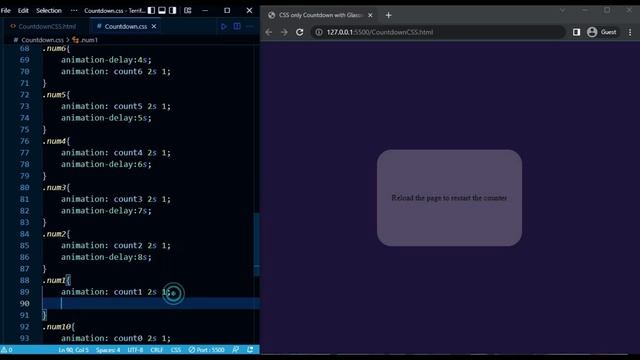
Task: Click the browser tab search chevron
Action: tap(562, 11)
